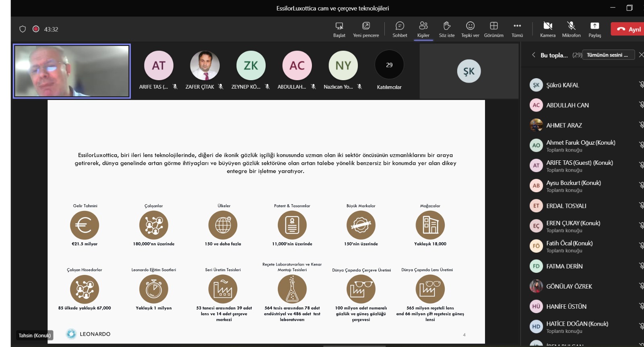
Task: Click the Mağazalar building icon
Action: [430, 225]
